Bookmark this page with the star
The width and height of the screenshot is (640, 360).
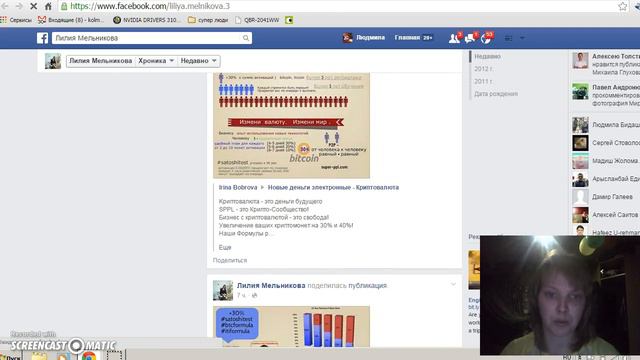pos(622,6)
